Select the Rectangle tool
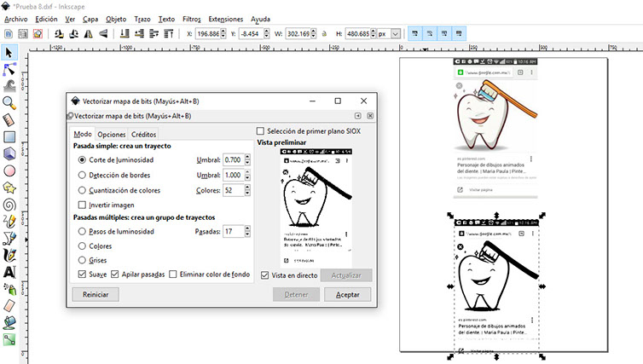The width and height of the screenshot is (643, 364). click(x=9, y=136)
